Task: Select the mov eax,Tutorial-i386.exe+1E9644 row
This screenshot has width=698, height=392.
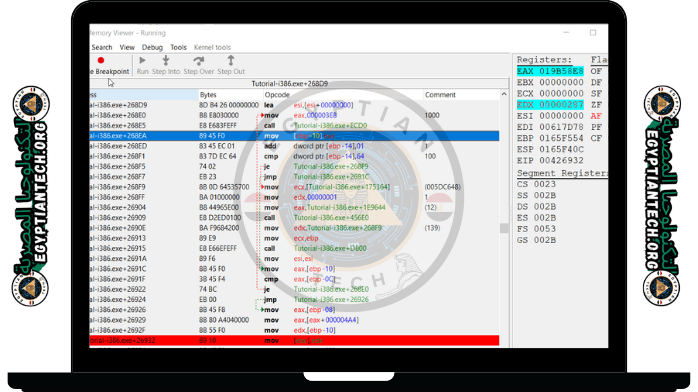Action: 294,207
